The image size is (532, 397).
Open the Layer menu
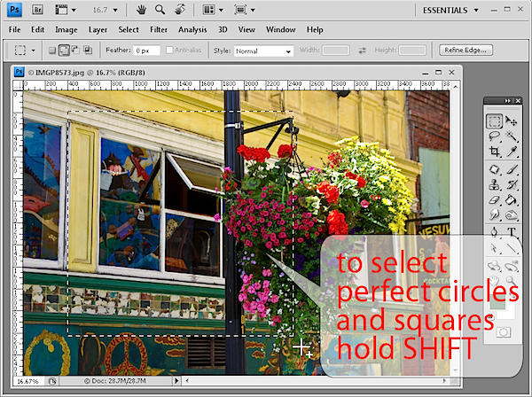pos(98,30)
